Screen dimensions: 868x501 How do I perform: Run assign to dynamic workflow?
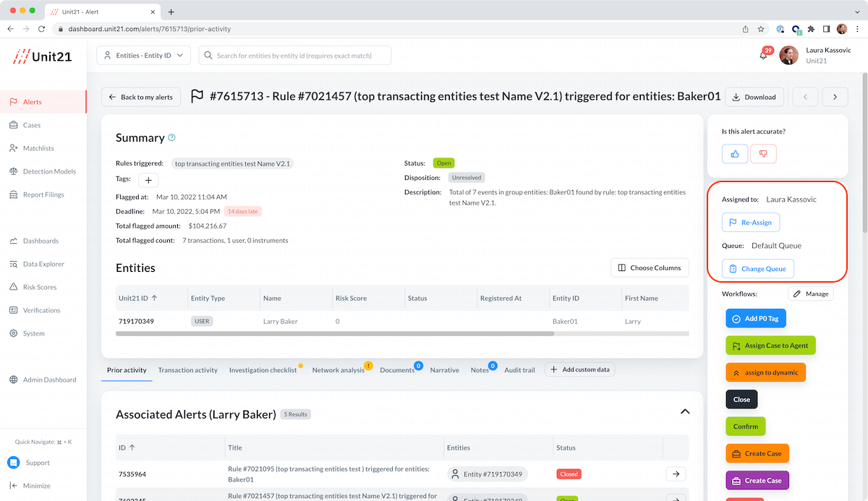pos(765,372)
